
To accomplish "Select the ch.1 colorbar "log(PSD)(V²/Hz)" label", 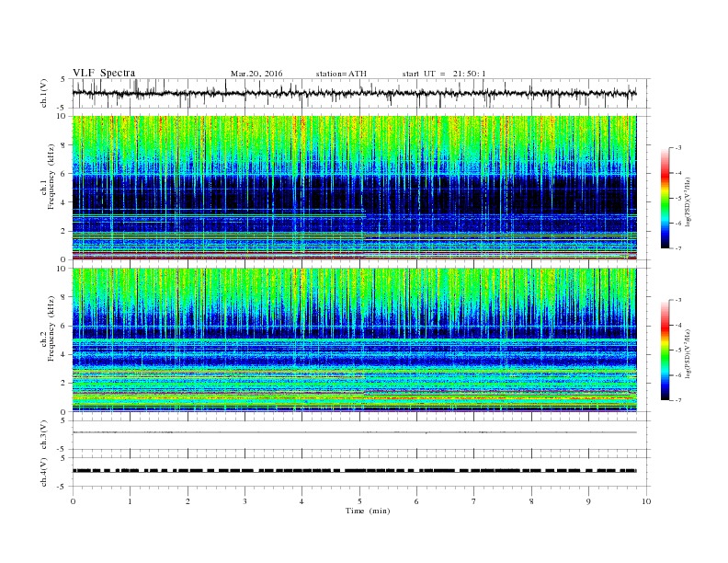I will [x=688, y=201].
